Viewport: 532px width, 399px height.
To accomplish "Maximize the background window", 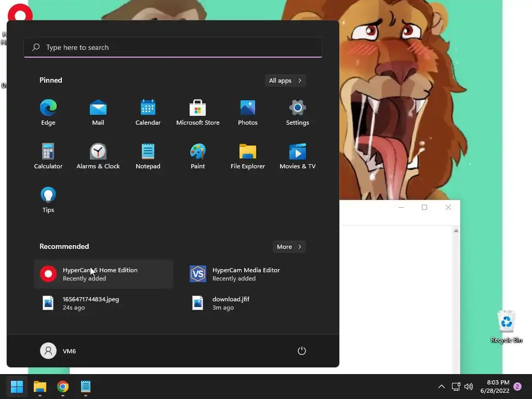I will pyautogui.click(x=424, y=207).
